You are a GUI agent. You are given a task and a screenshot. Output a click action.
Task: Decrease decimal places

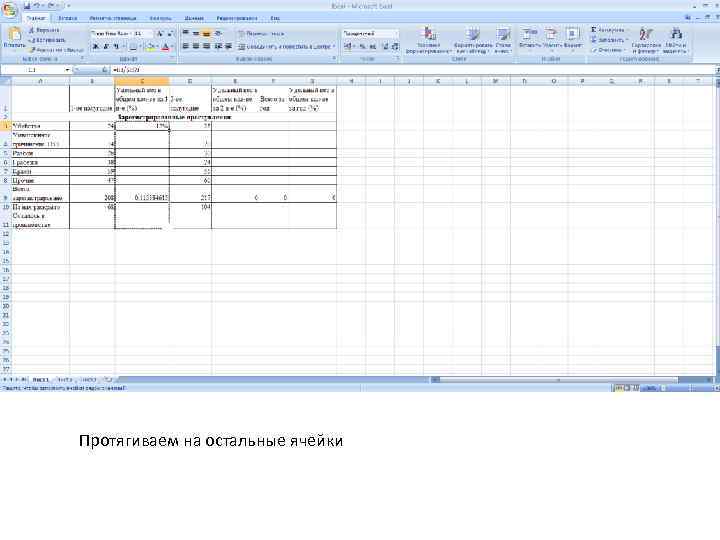395,46
